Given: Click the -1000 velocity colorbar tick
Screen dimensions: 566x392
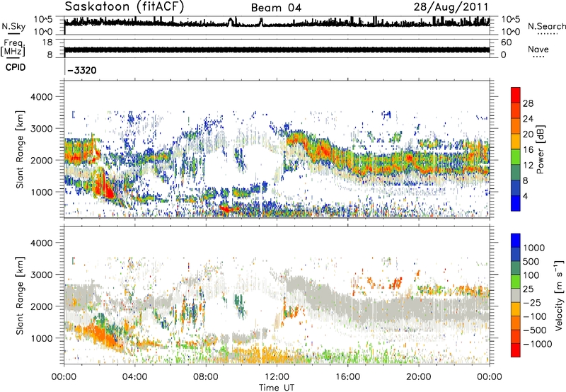Looking at the screenshot, I should click(538, 344).
